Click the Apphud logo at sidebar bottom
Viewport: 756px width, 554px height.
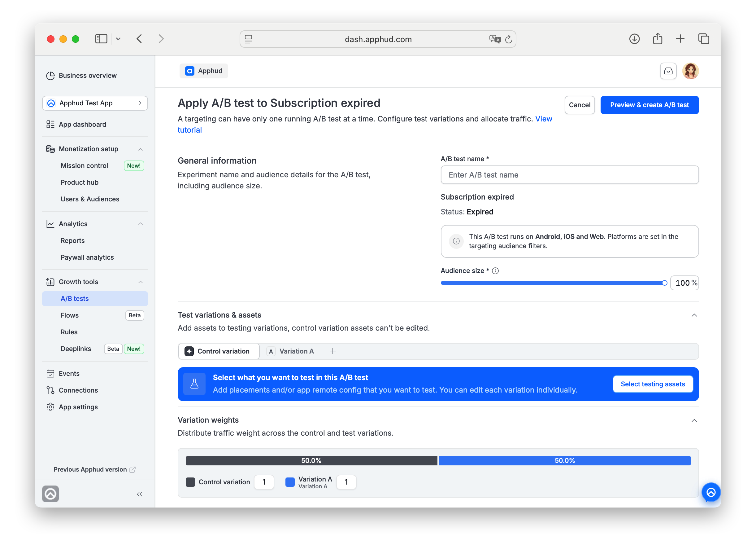tap(50, 494)
